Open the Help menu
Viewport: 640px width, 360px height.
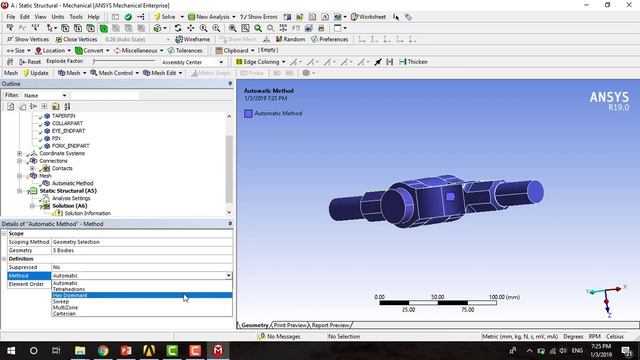(x=93, y=17)
